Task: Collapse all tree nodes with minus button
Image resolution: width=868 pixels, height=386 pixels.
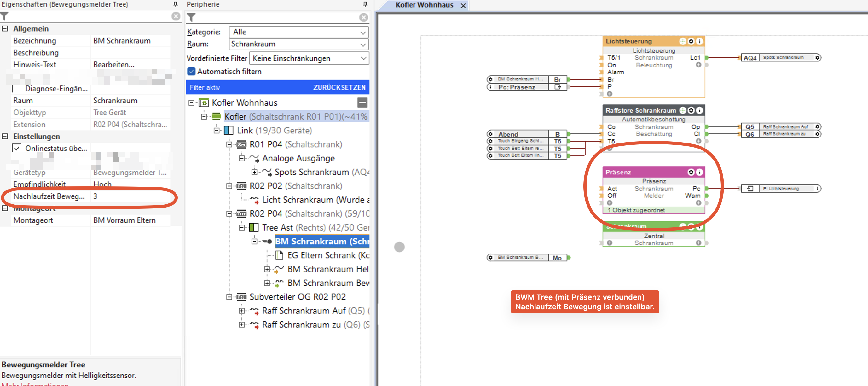Action: tap(362, 102)
